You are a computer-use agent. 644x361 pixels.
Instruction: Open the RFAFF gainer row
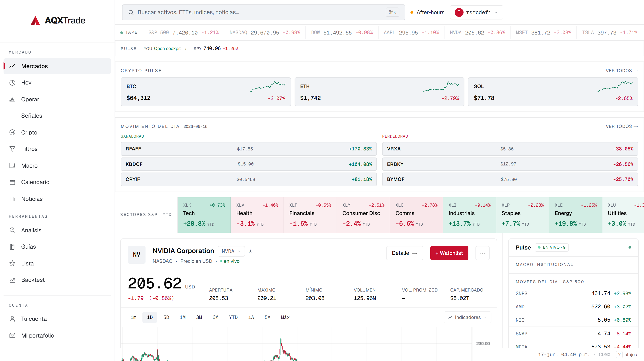click(x=249, y=149)
